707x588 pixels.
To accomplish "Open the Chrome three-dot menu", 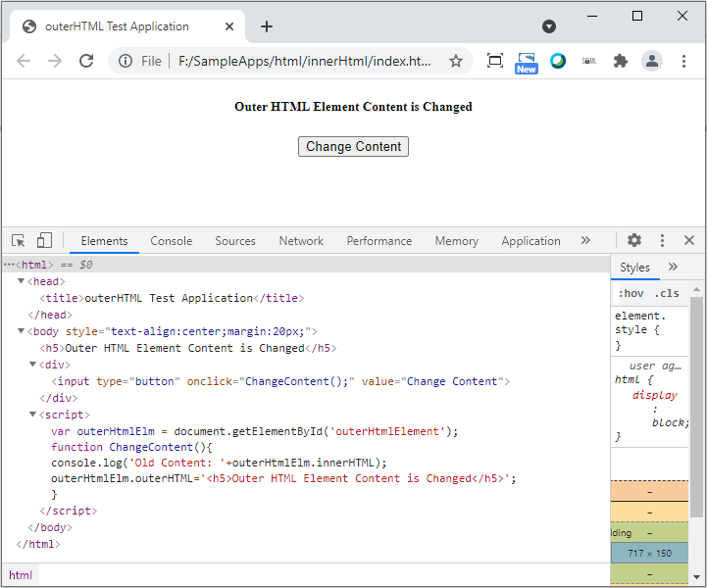I will (683, 61).
